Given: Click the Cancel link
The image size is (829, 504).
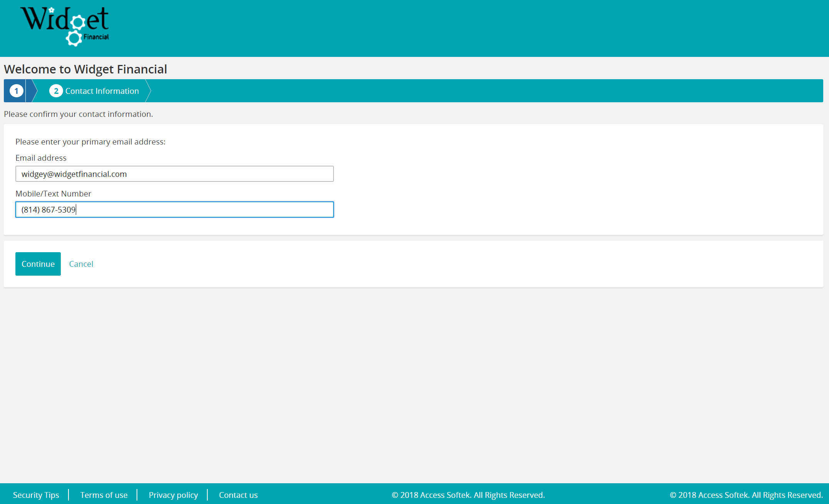Looking at the screenshot, I should click(x=81, y=264).
